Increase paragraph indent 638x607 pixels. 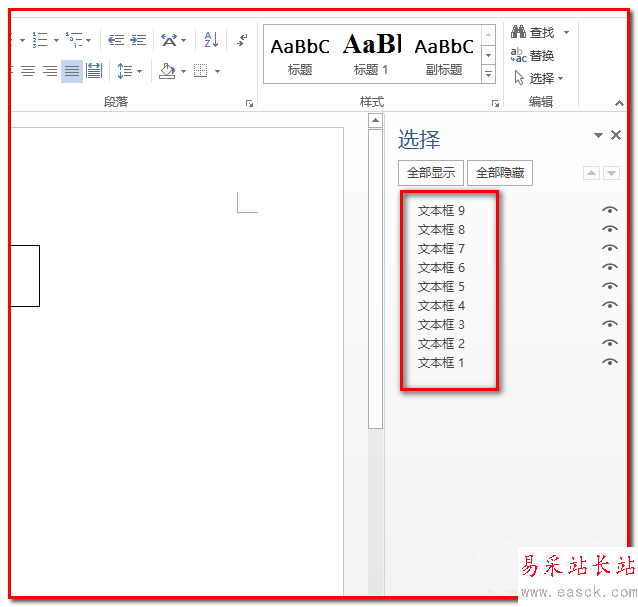tap(138, 40)
